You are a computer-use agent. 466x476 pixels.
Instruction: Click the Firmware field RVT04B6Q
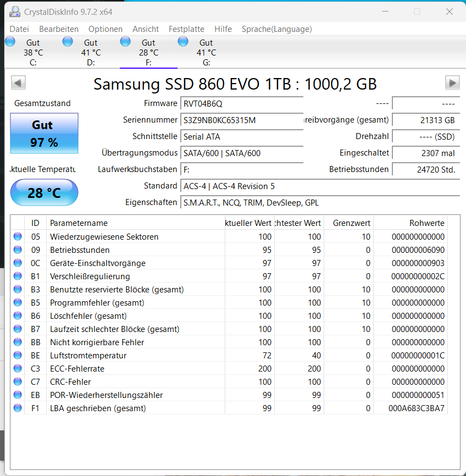[x=242, y=103]
